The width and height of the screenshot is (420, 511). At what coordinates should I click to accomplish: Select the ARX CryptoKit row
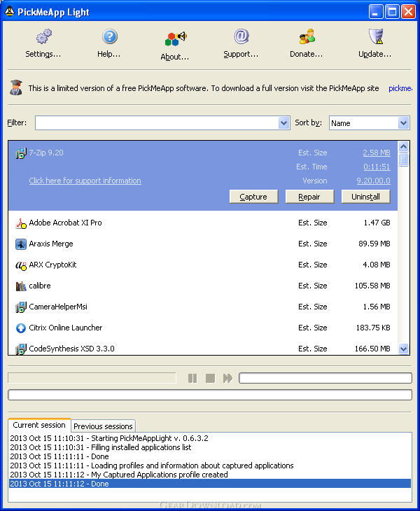pyautogui.click(x=203, y=265)
